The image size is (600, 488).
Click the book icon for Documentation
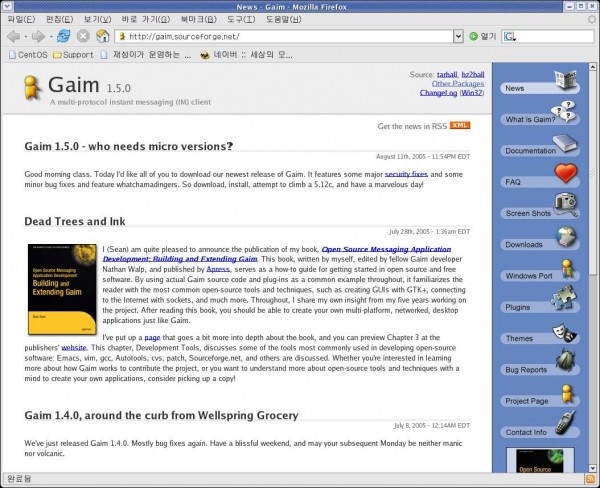point(565,144)
